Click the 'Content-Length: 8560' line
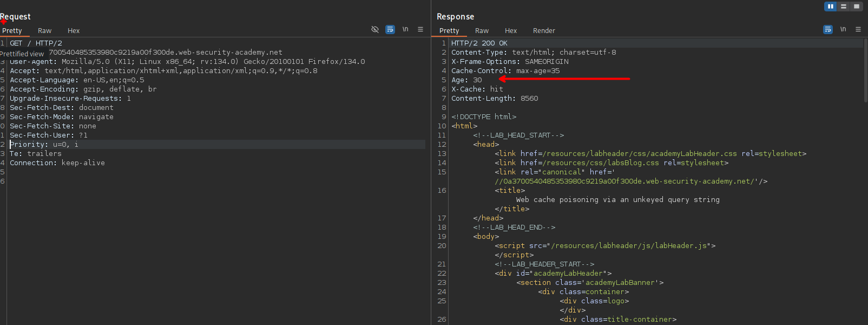The width and height of the screenshot is (868, 325). [x=495, y=98]
